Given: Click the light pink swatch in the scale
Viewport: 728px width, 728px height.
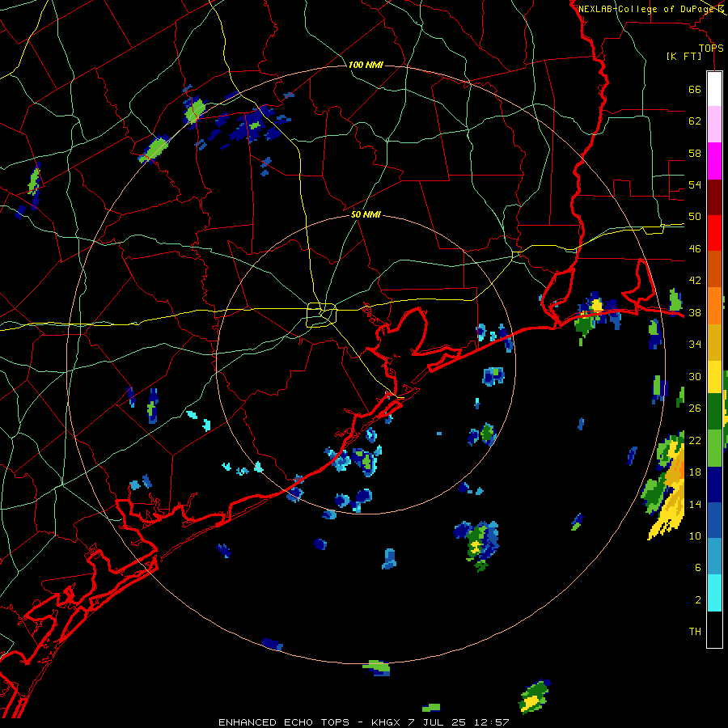Looking at the screenshot, I should pos(714,125).
